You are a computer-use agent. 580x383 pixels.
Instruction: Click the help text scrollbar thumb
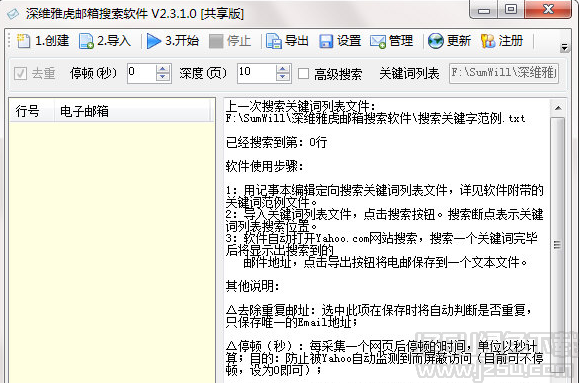pyautogui.click(x=558, y=244)
